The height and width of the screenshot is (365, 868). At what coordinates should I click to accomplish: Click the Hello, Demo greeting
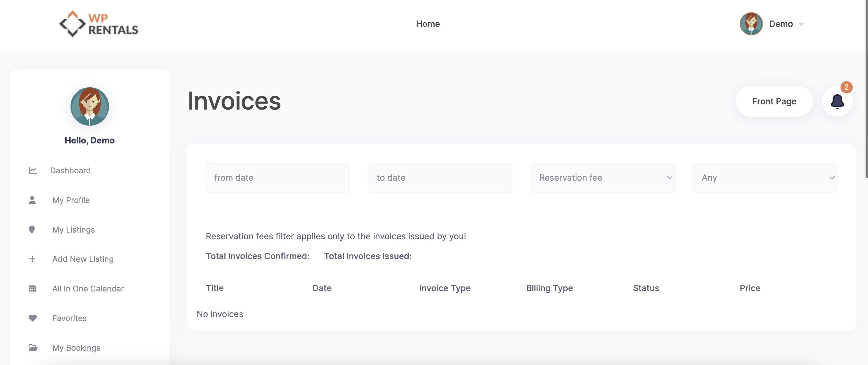tap(90, 140)
